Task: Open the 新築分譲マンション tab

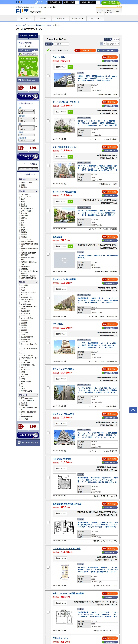Action: click(x=78, y=18)
